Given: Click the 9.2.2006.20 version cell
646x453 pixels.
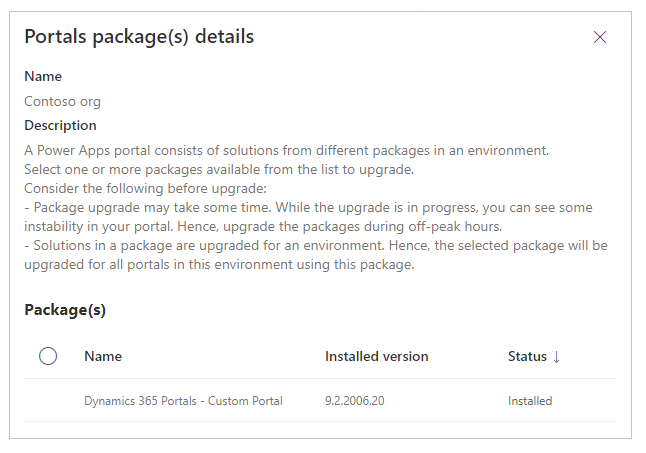Looking at the screenshot, I should click(x=353, y=401).
